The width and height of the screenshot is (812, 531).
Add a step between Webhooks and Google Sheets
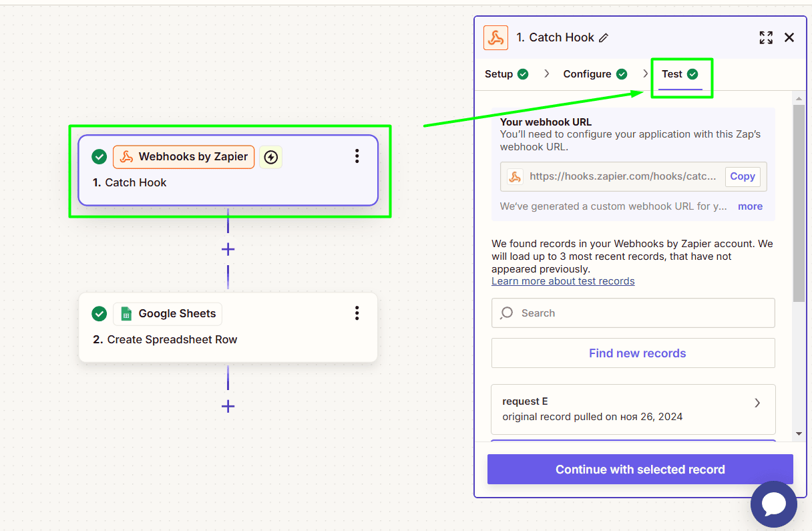pos(228,249)
